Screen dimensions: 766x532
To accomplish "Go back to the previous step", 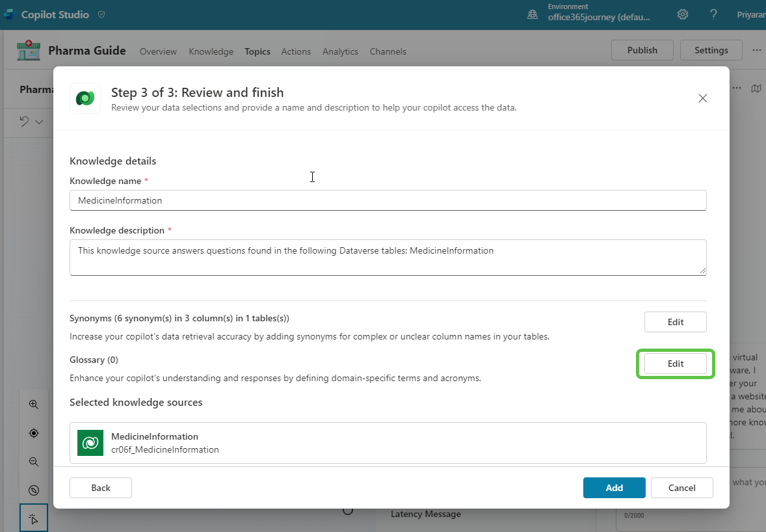I will (101, 488).
